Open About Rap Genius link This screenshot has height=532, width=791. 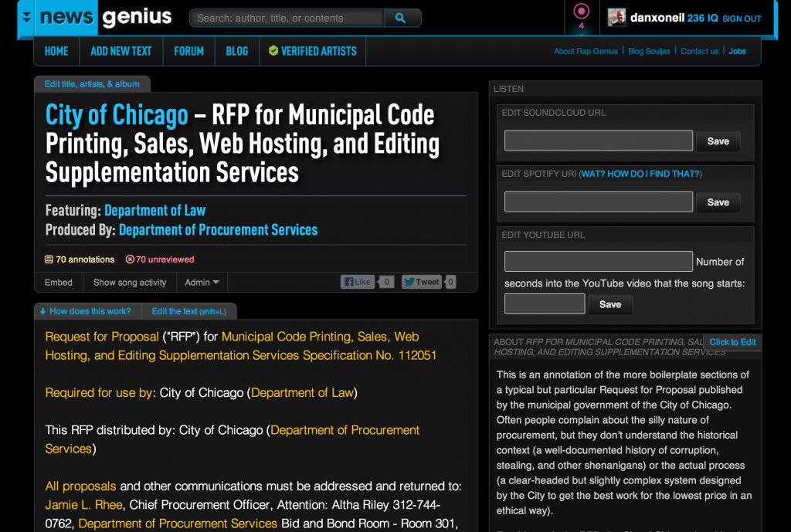[x=586, y=51]
